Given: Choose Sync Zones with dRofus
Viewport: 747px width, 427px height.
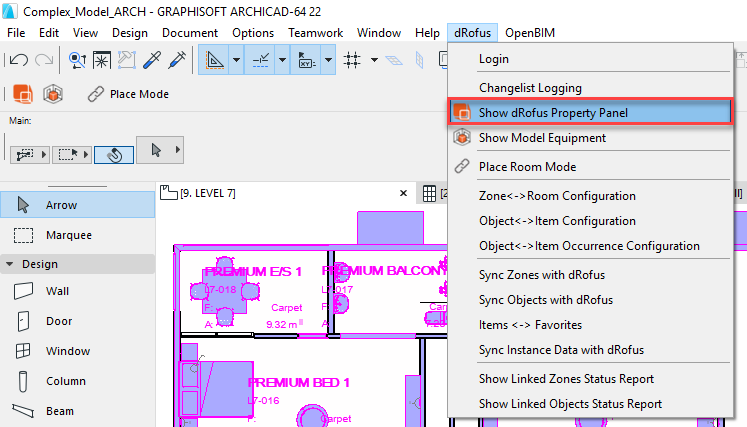Looking at the screenshot, I should (x=590, y=274).
